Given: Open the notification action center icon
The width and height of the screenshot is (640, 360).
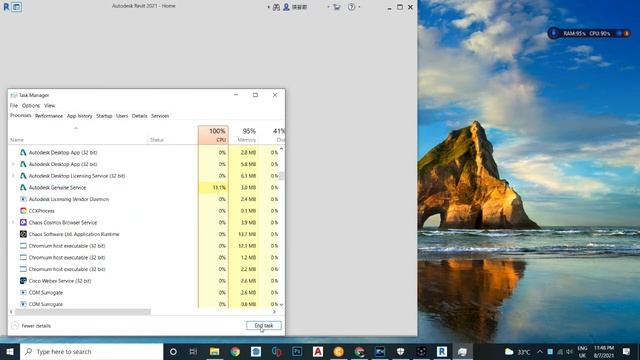Looking at the screenshot, I should (627, 351).
